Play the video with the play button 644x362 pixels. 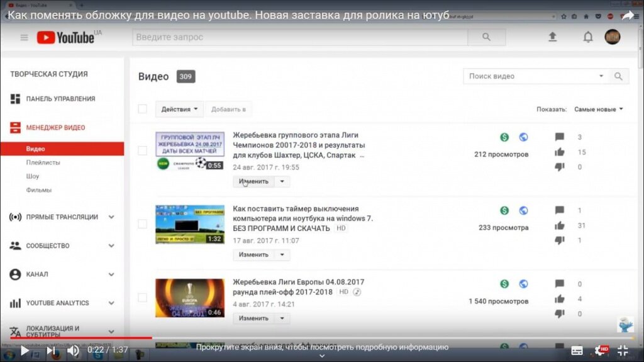pyautogui.click(x=25, y=351)
